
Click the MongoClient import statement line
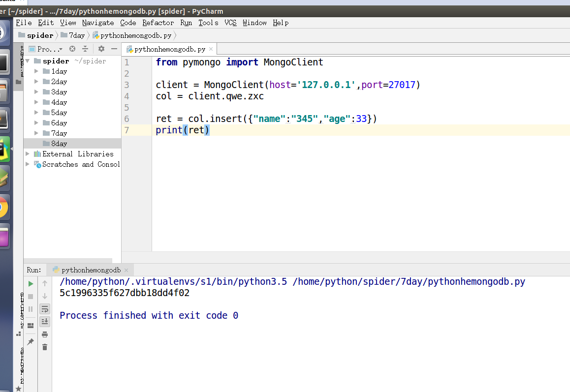(239, 62)
